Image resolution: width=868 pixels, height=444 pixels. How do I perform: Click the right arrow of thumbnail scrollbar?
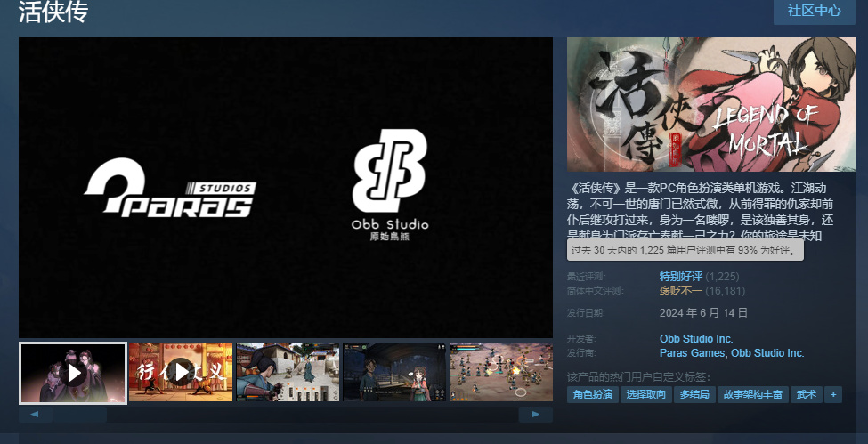(x=535, y=414)
